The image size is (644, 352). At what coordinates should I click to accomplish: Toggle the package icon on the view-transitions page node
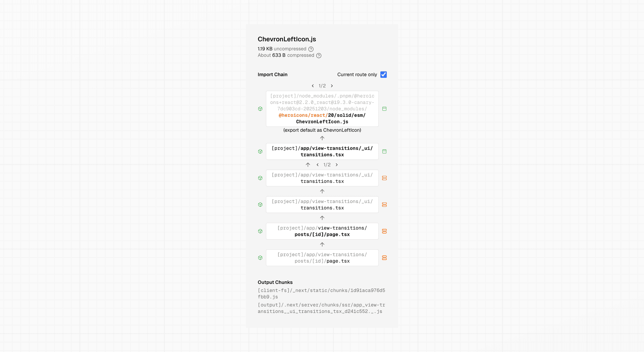260,231
